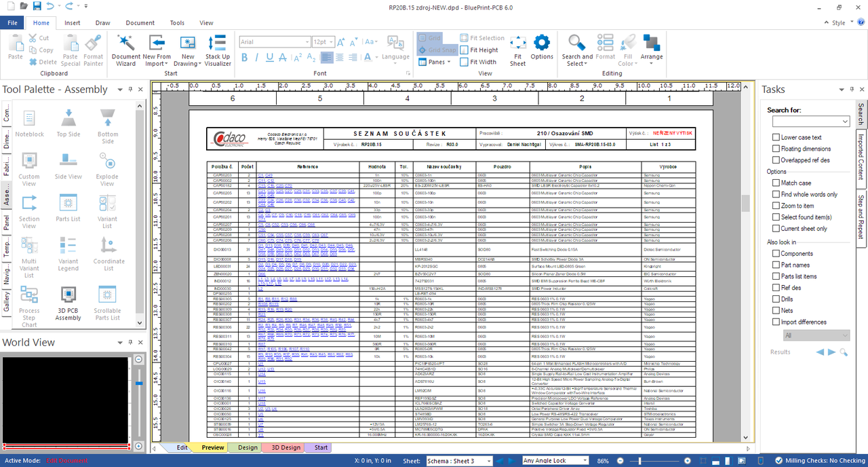868x467 pixels.
Task: Toggle the Grid display button
Action: coord(429,38)
